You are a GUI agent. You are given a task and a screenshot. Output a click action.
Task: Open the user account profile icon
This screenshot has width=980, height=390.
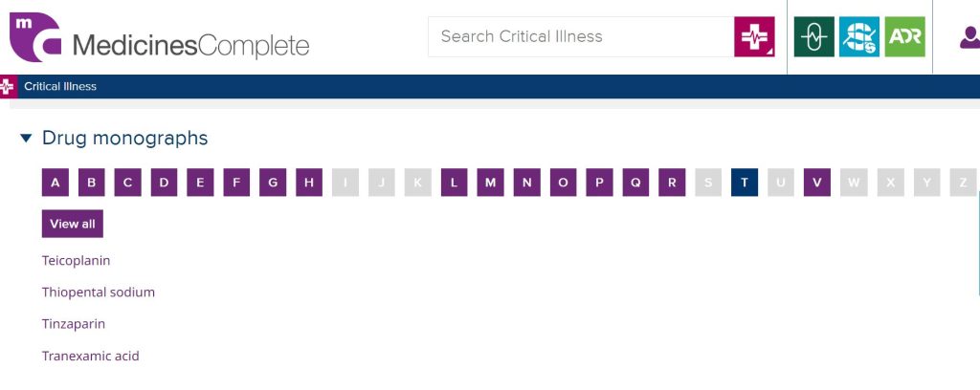(x=969, y=37)
